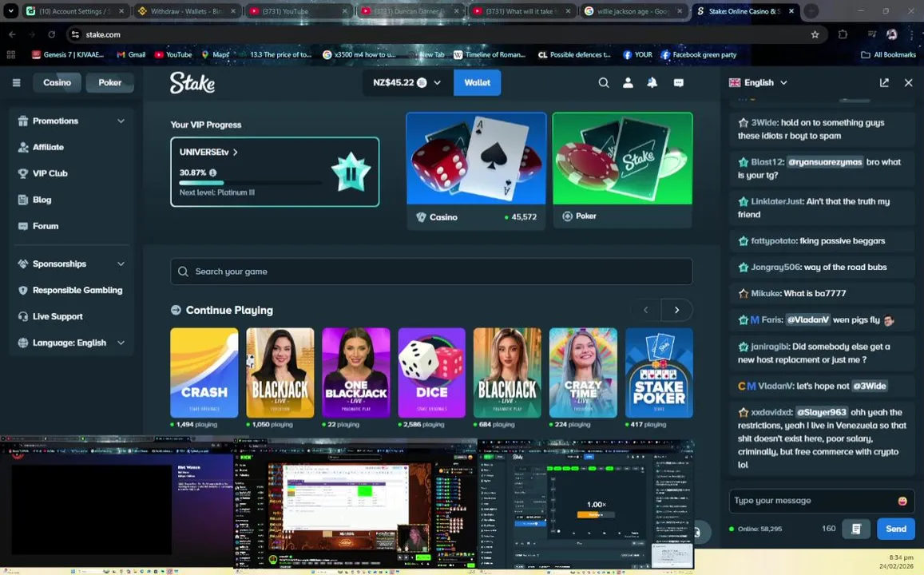The image size is (924, 575).
Task: Go back in browser history
Action: click(12, 34)
